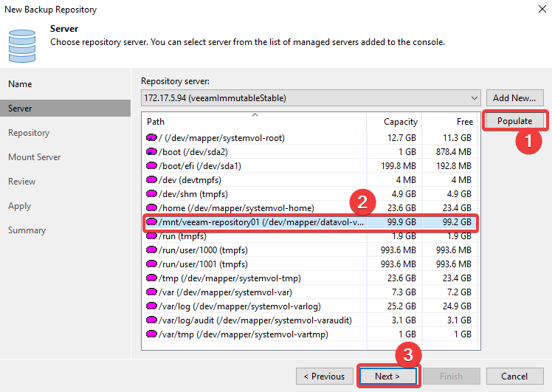Click the disk icon beside /tmp systemvol-tmp

pyautogui.click(x=151, y=278)
